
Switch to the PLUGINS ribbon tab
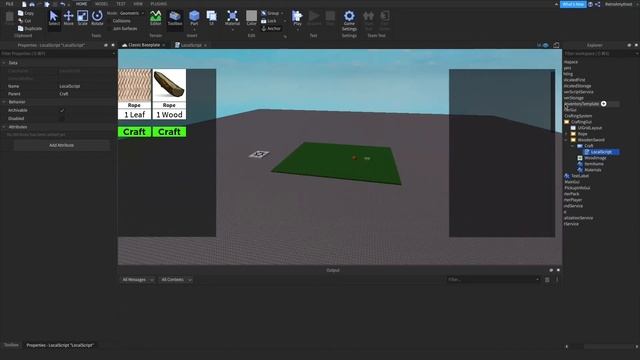(158, 4)
